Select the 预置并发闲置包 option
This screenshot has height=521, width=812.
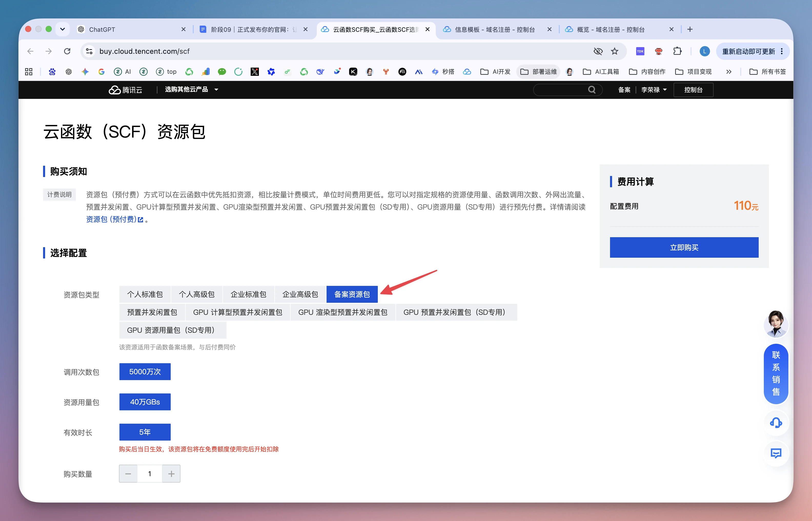[152, 312]
